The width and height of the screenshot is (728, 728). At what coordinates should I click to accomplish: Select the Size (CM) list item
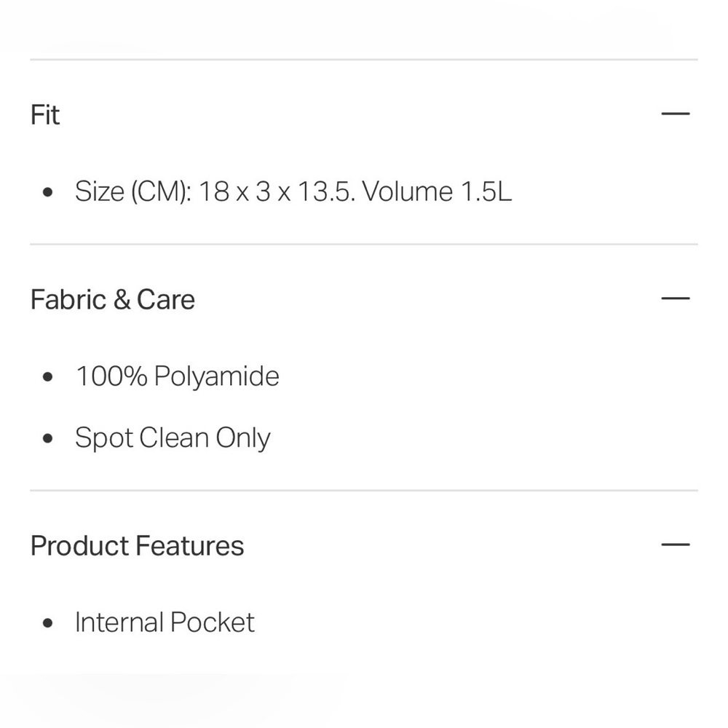293,191
